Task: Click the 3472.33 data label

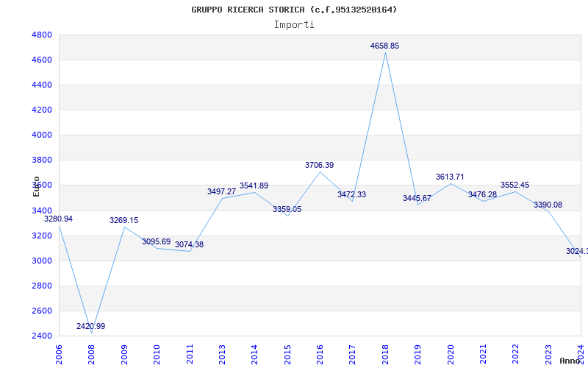Action: pos(352,194)
